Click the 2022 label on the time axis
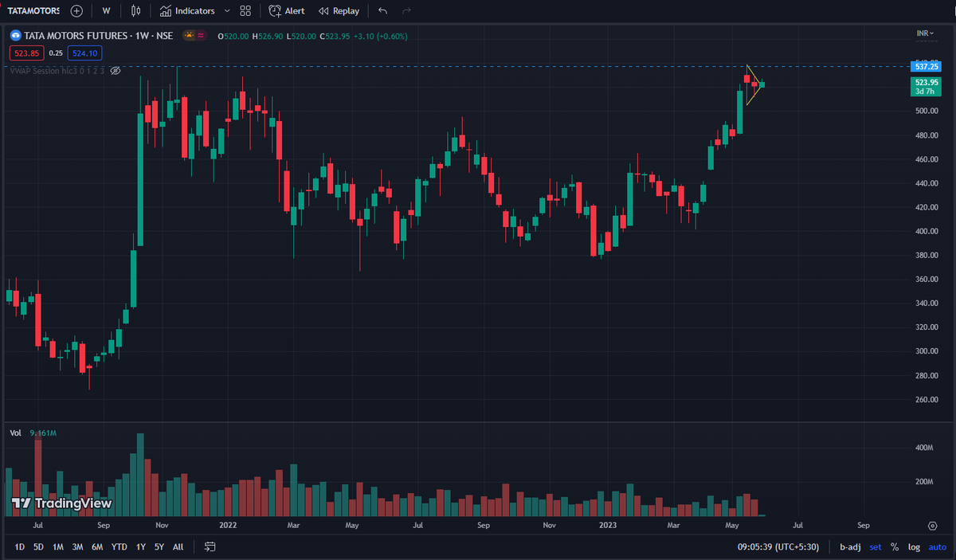Viewport: 956px width, 560px height. tap(228, 526)
